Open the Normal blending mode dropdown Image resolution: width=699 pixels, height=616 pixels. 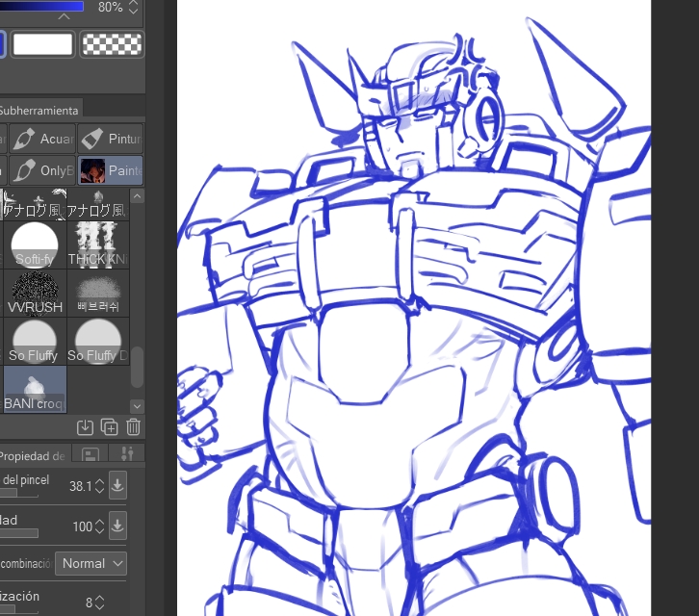tap(91, 563)
